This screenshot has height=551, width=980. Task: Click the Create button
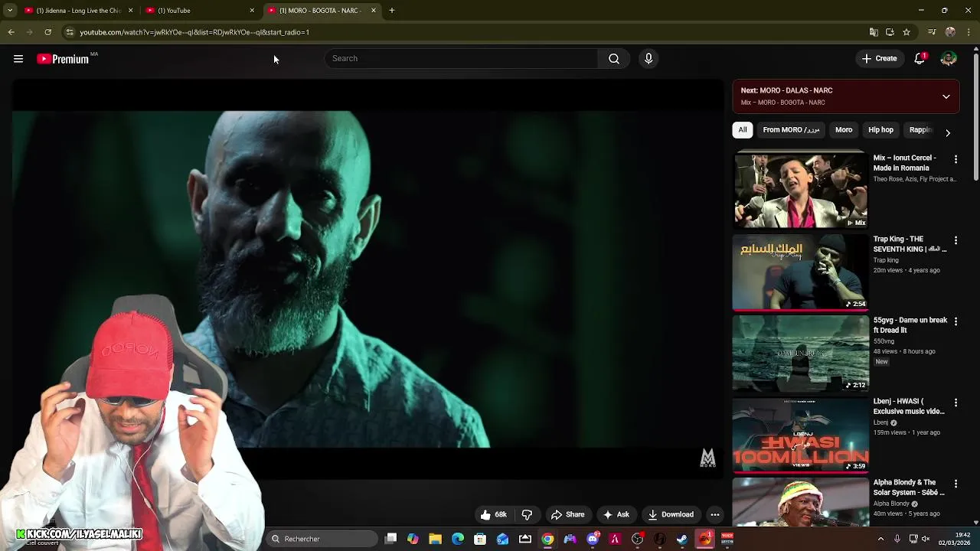point(879,59)
